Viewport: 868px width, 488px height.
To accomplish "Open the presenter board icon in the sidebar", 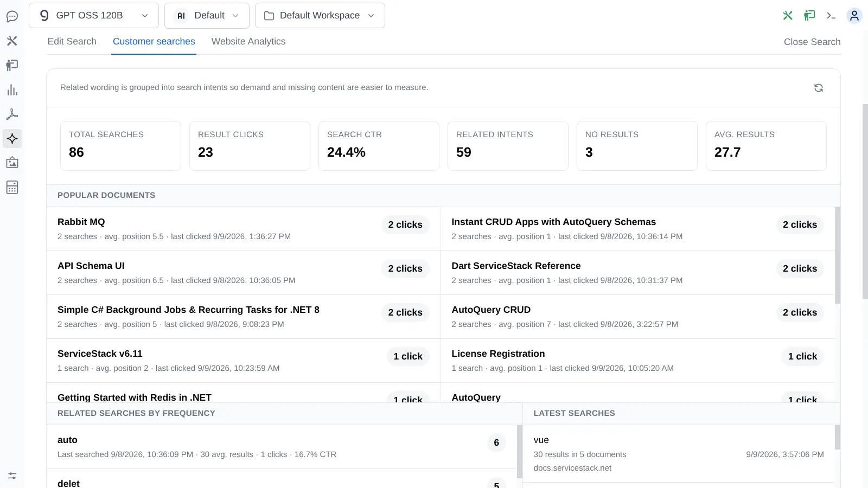I will point(12,65).
